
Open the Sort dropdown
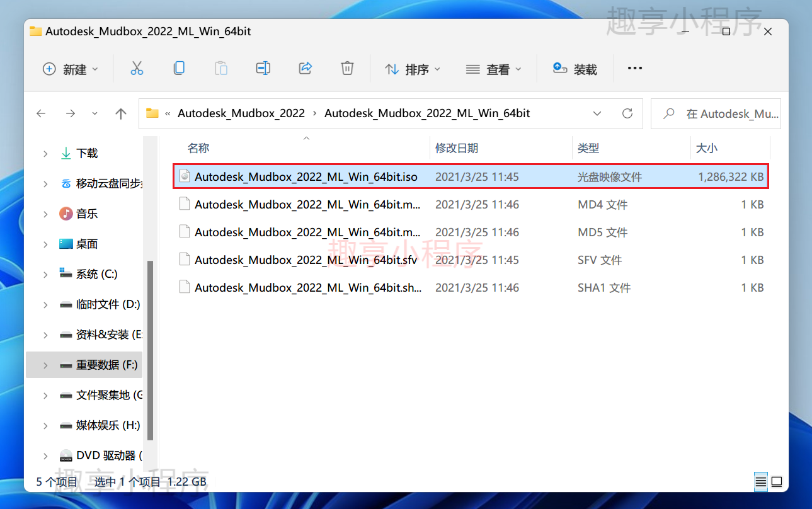tap(413, 69)
